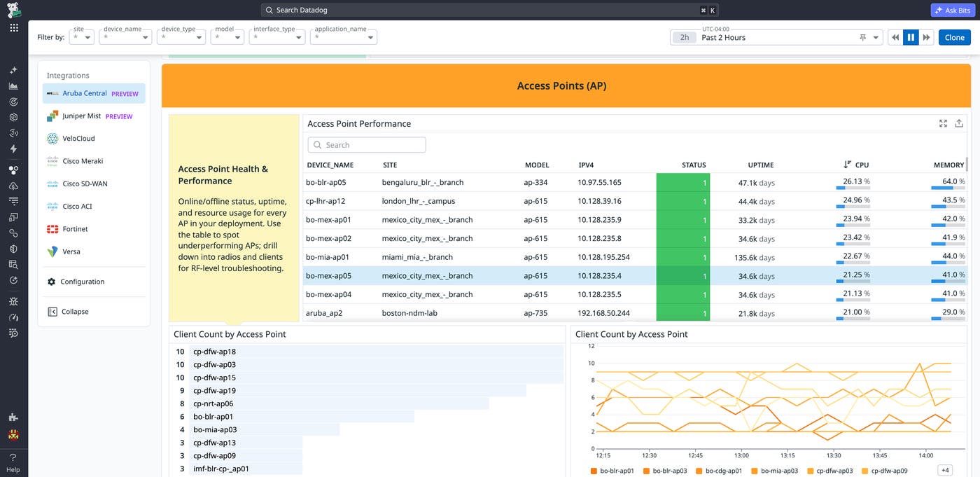Open the bug icon in left sidebar
Screen dimensions: 980x477
click(13, 301)
